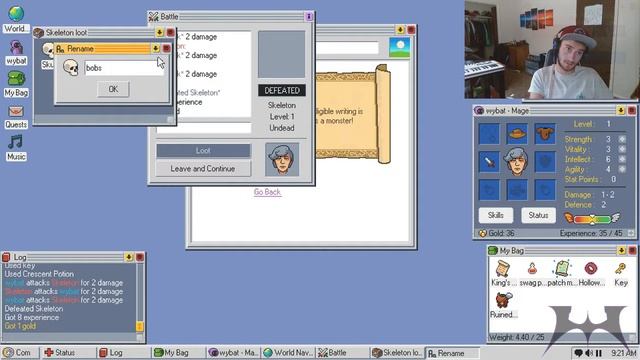This screenshot has width=640, height=360.
Task: Select the equipped hat slot
Action: point(517,133)
